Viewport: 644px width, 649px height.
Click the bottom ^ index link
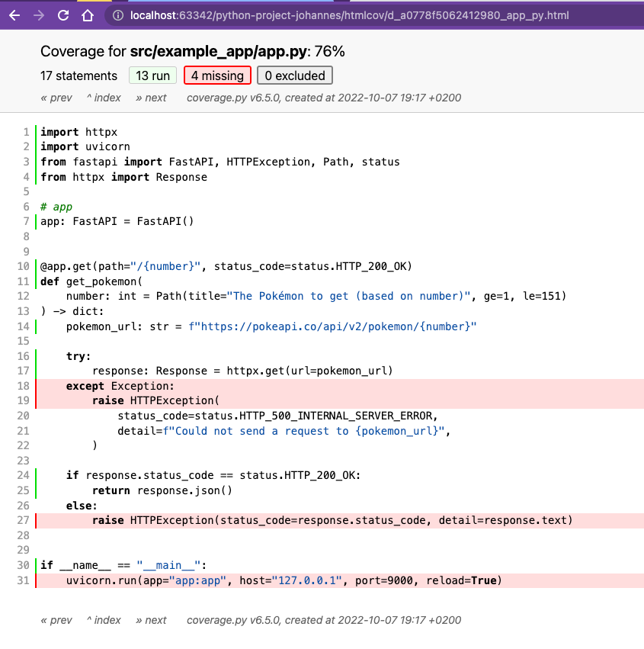click(103, 620)
